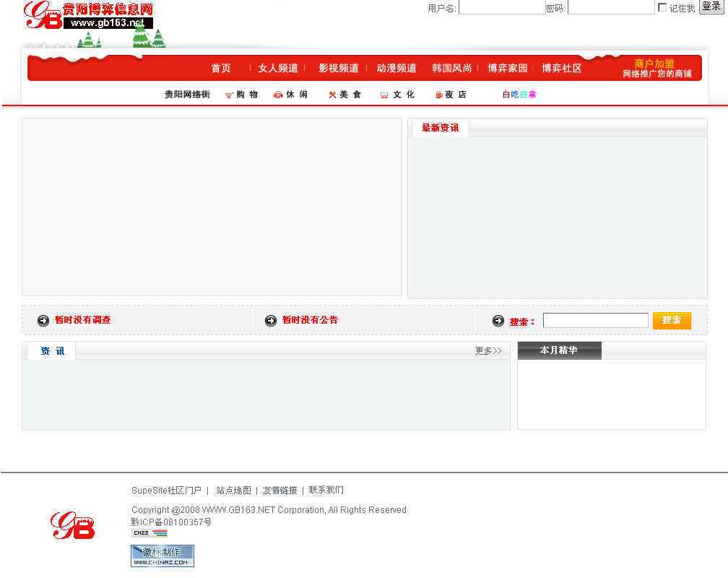Click the arrow icon next to 暂时没有调查

point(43,321)
